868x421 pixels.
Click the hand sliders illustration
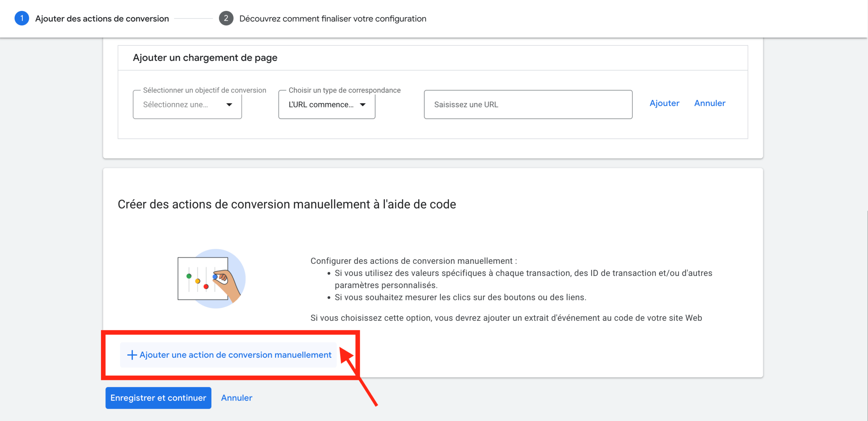(212, 278)
